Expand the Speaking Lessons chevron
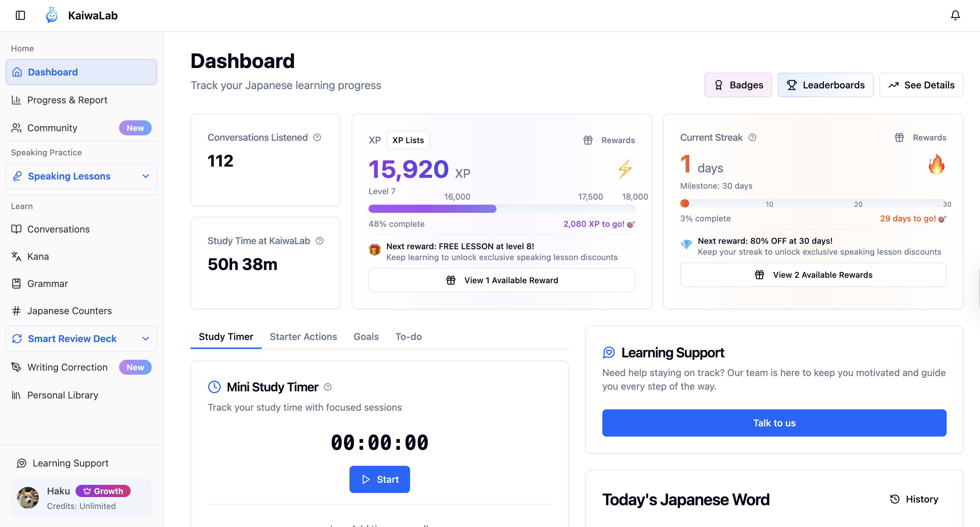This screenshot has height=527, width=980. click(x=145, y=176)
